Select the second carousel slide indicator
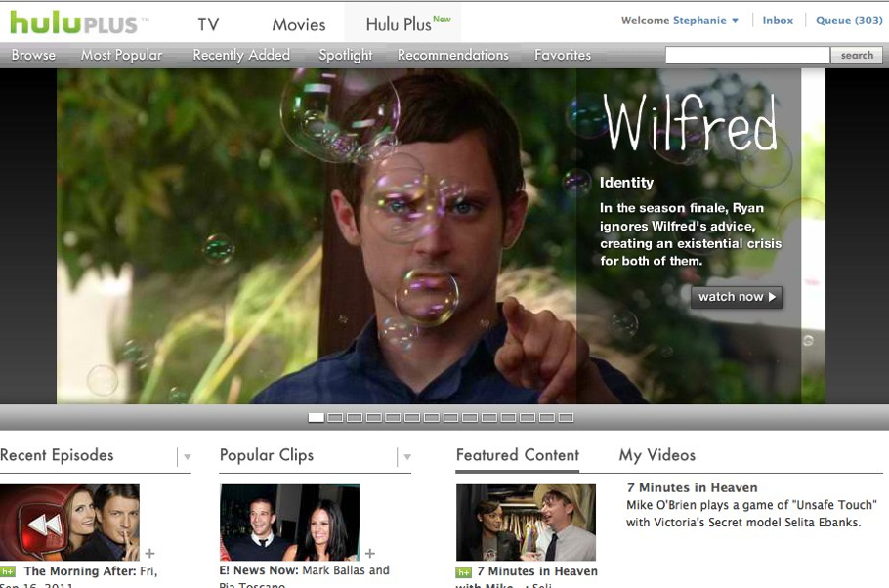 (335, 418)
